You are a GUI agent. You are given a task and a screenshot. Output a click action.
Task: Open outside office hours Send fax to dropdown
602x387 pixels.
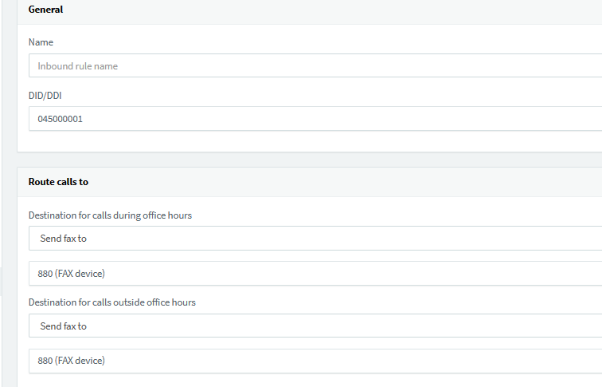315,326
